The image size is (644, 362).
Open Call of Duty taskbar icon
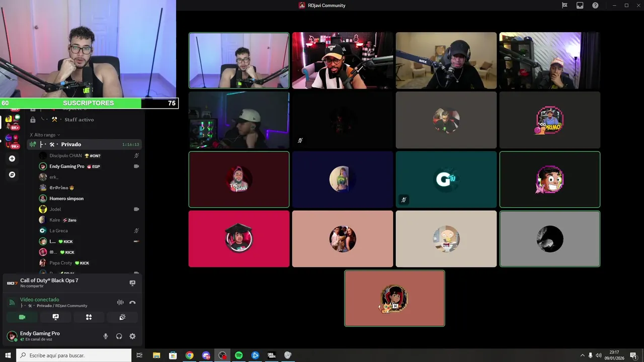click(x=272, y=355)
